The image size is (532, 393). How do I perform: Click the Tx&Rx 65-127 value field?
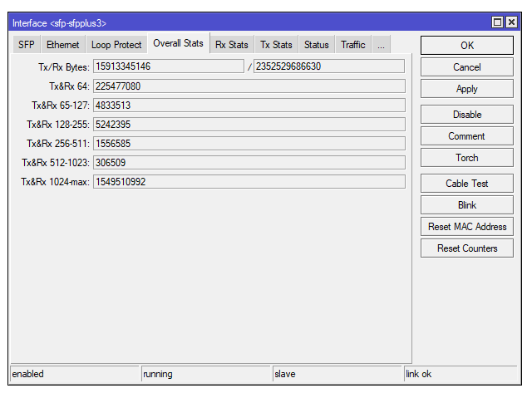(x=249, y=106)
